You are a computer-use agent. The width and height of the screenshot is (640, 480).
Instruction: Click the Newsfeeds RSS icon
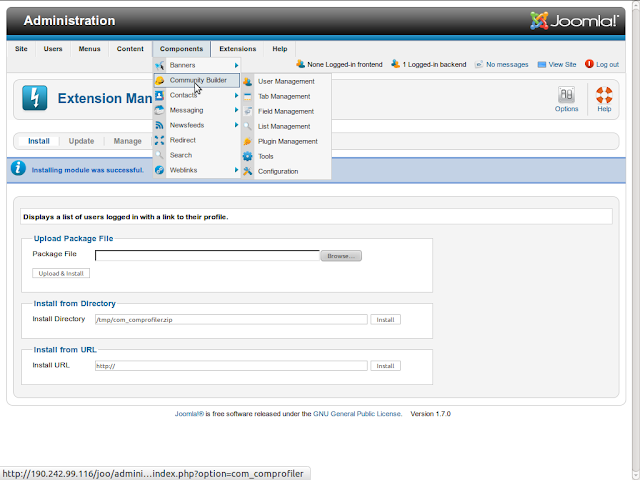160,125
